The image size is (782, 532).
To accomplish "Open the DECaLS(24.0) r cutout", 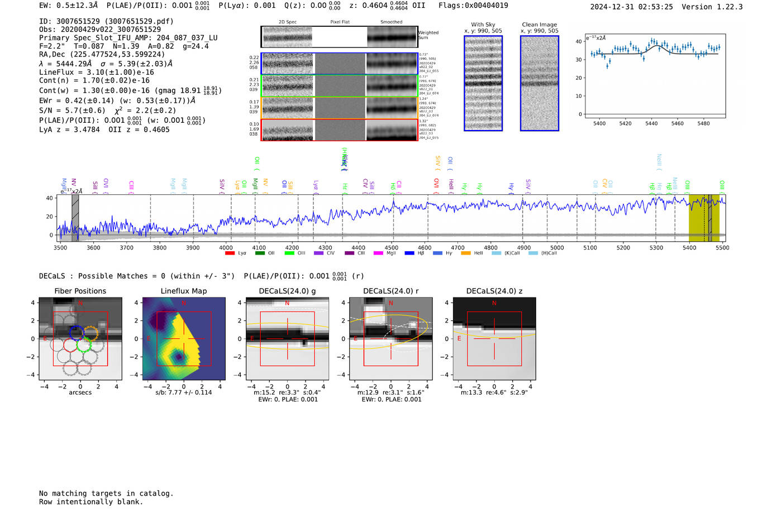I will pyautogui.click(x=391, y=339).
